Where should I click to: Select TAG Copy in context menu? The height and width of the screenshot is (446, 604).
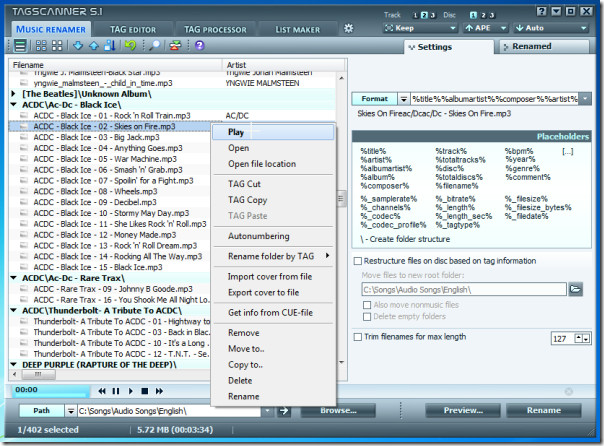point(273,200)
